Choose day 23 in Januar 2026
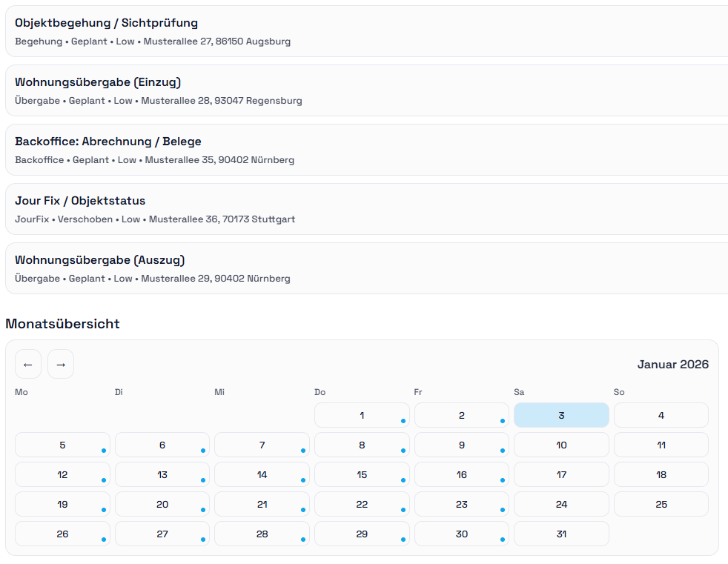Viewport: 728px width, 564px height. (x=462, y=505)
